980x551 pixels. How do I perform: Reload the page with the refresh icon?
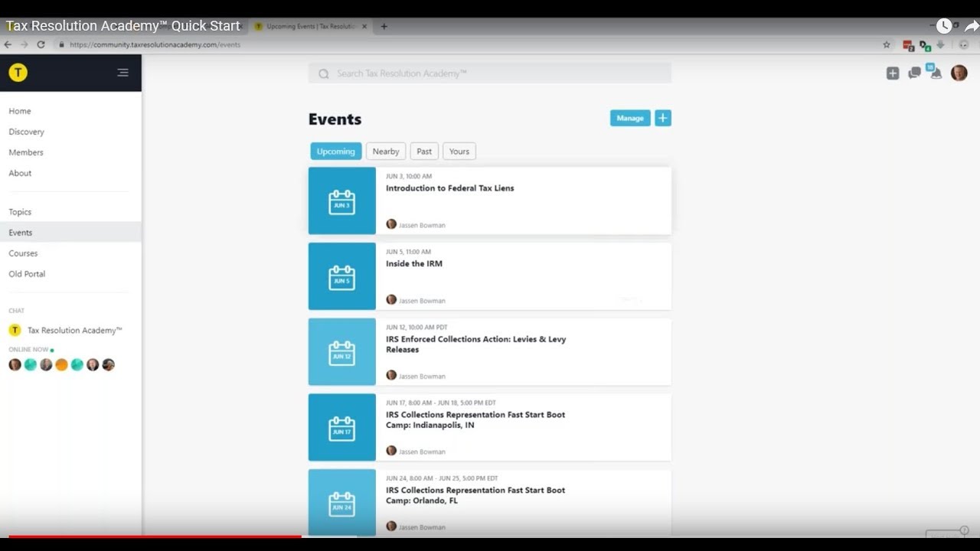click(41, 45)
